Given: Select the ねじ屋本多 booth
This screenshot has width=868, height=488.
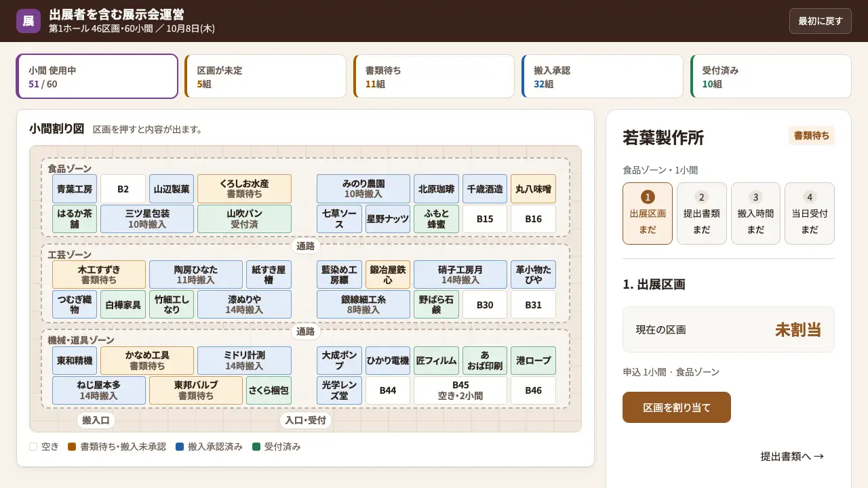Looking at the screenshot, I should [x=99, y=390].
